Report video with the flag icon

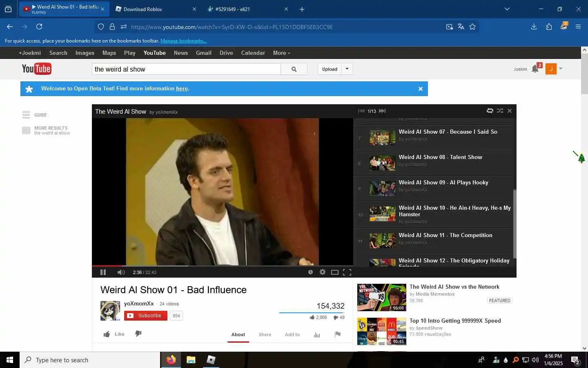point(338,334)
